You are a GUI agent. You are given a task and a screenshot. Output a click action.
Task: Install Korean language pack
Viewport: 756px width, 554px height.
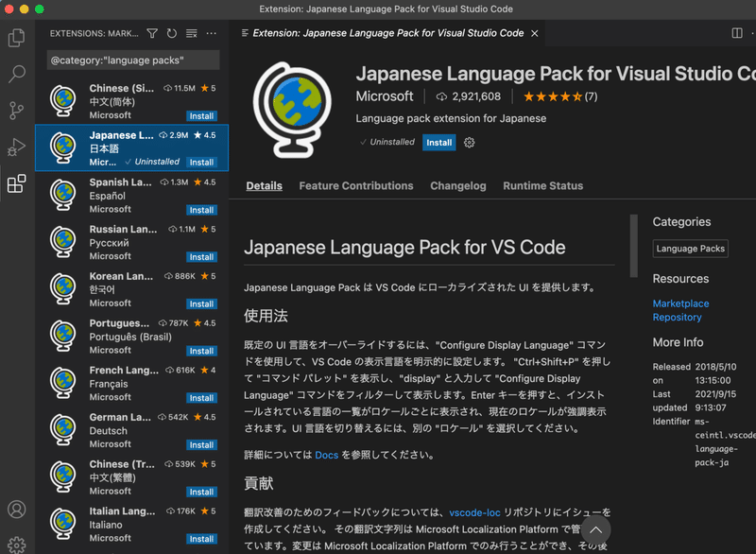pos(201,304)
